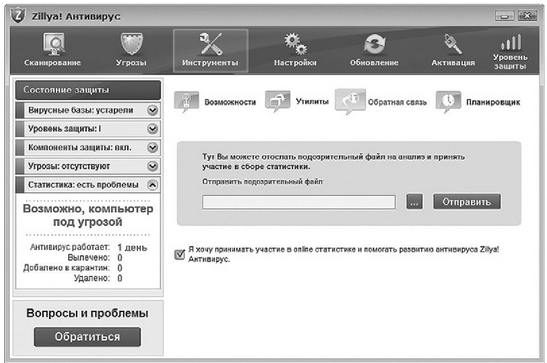Click Статистика: есть проблемы row label
Screen dimensions: 547x363
(x=83, y=185)
